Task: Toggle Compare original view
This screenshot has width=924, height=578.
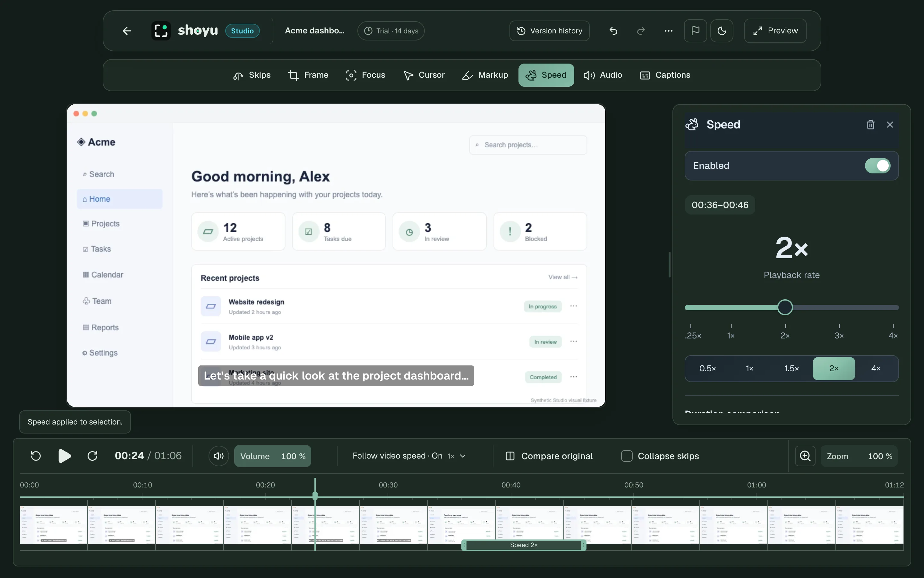Action: click(549, 456)
